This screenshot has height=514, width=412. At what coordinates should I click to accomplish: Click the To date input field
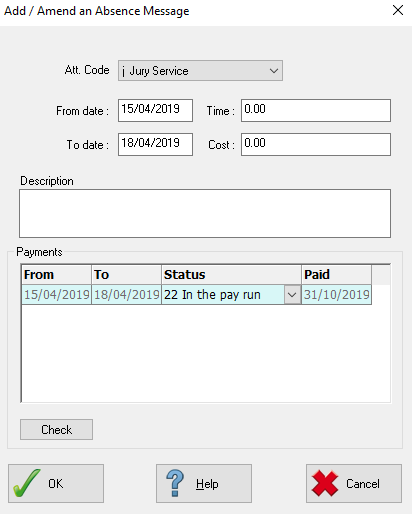tap(155, 144)
